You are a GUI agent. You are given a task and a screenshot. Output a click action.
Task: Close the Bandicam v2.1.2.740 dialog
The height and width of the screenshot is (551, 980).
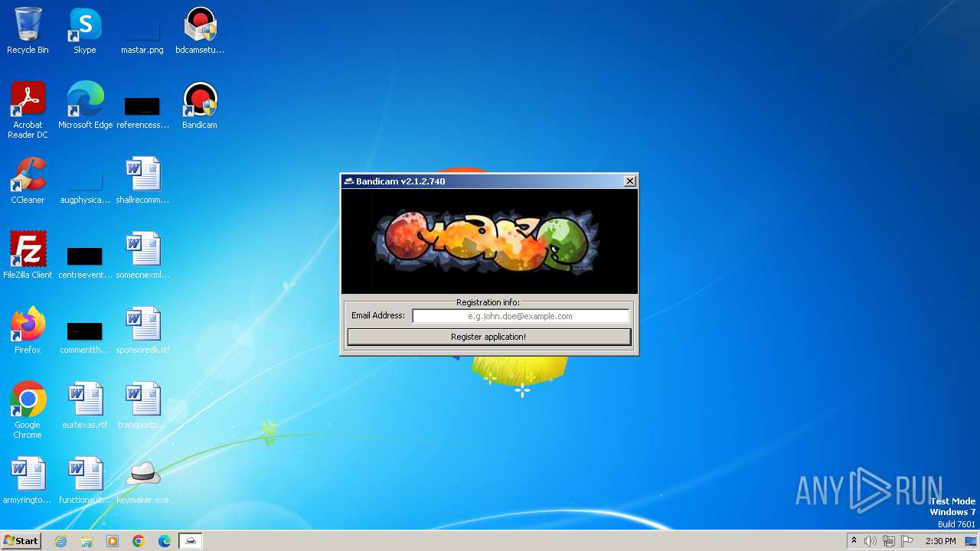tap(629, 181)
